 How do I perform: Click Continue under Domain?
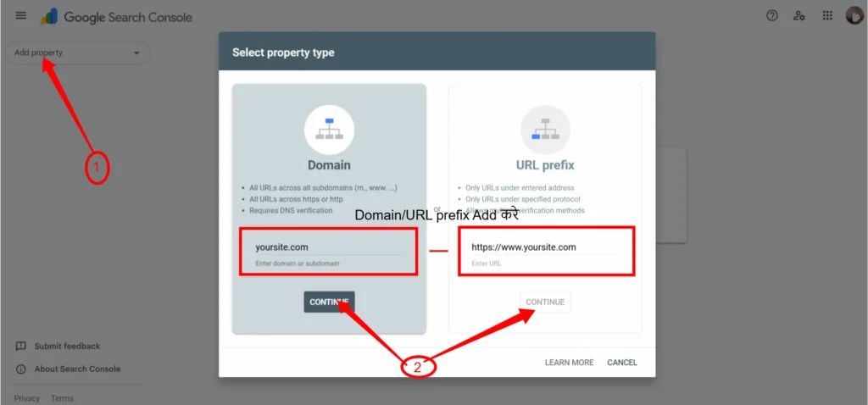(x=330, y=302)
